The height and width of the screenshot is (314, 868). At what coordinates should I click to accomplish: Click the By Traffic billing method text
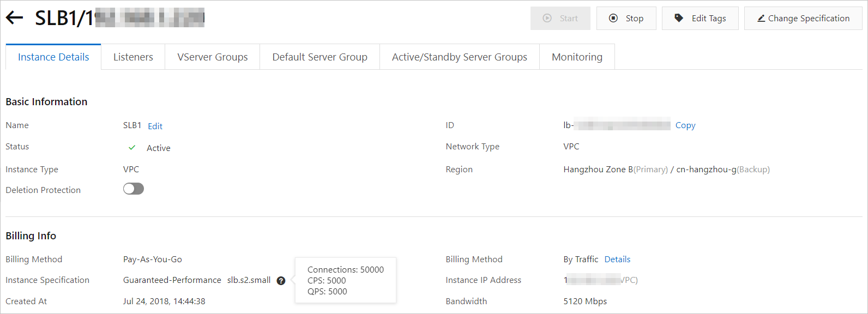pos(581,259)
